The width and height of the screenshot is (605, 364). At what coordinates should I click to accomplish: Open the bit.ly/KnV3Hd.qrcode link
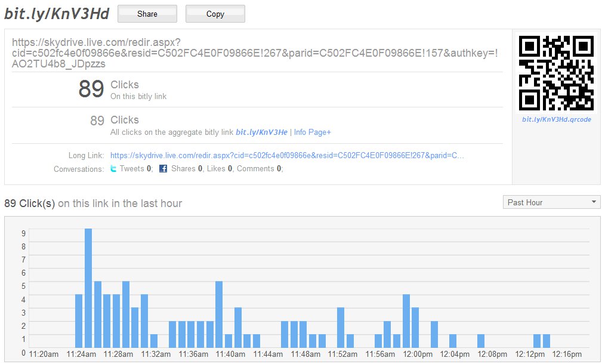(557, 119)
